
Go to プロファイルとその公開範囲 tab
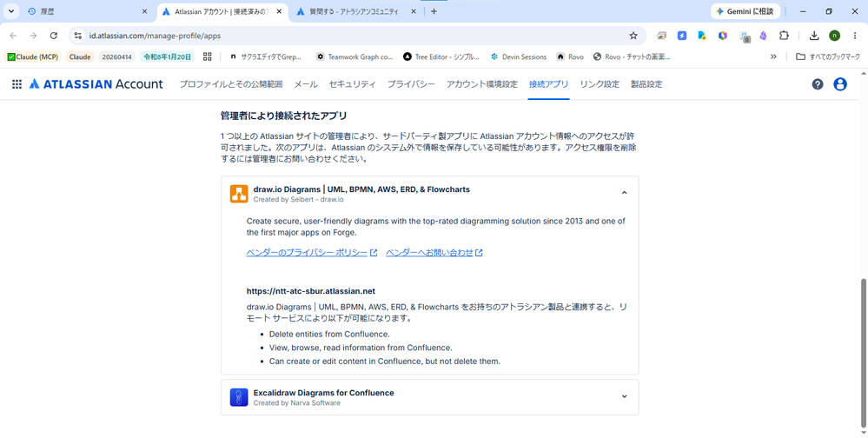click(231, 84)
